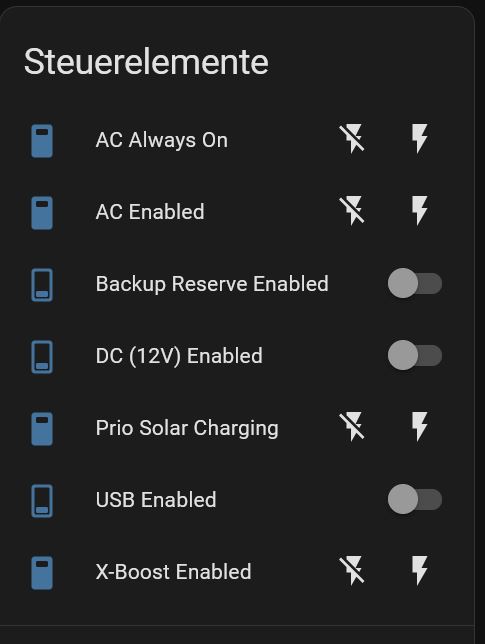Turn off AC Enabled with crossed-out flash icon

pos(352,211)
